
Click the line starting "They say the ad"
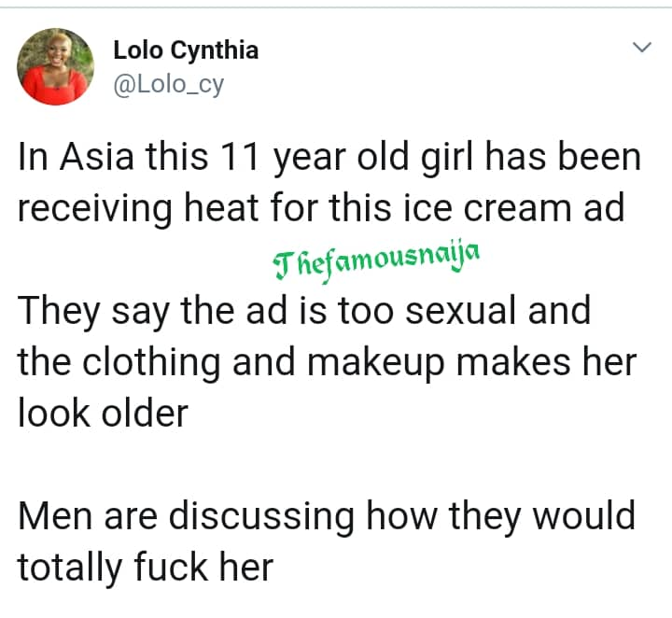tap(304, 311)
